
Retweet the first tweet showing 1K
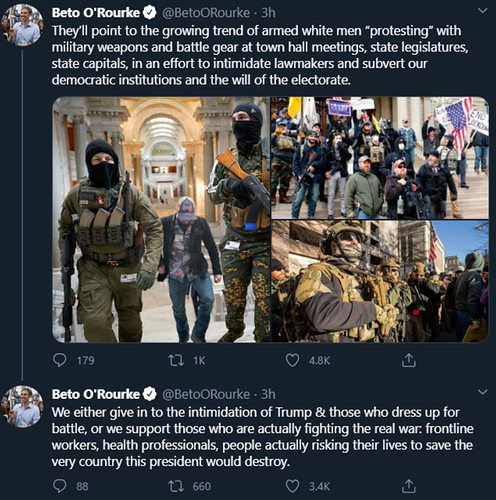(x=176, y=360)
